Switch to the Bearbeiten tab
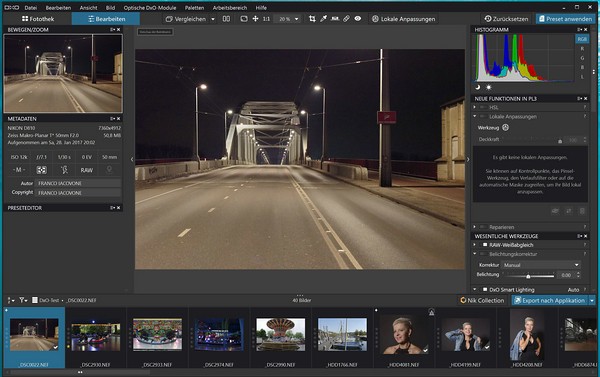Viewport: 600px width, 377px height. point(106,19)
